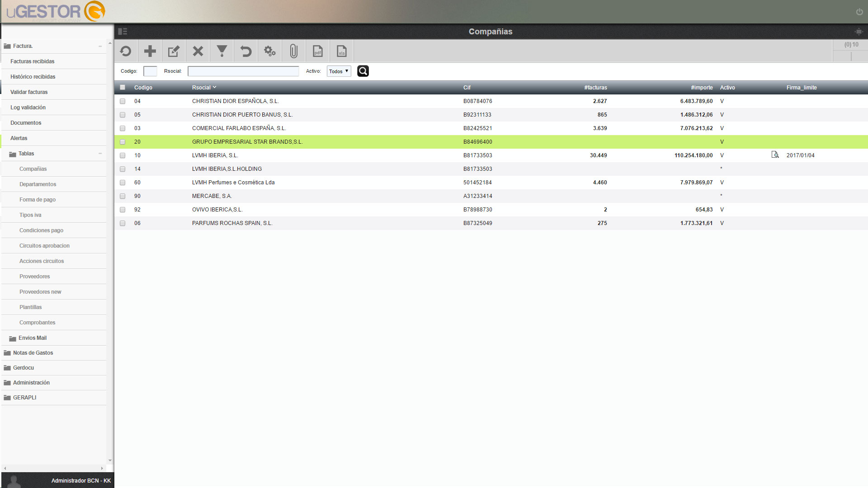Open Facturas recibidas menu item

click(32, 61)
